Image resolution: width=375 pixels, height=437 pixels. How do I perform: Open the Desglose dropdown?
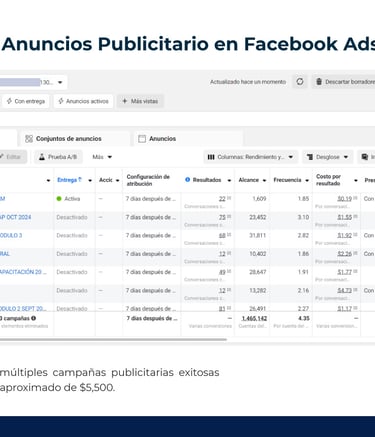tap(327, 157)
